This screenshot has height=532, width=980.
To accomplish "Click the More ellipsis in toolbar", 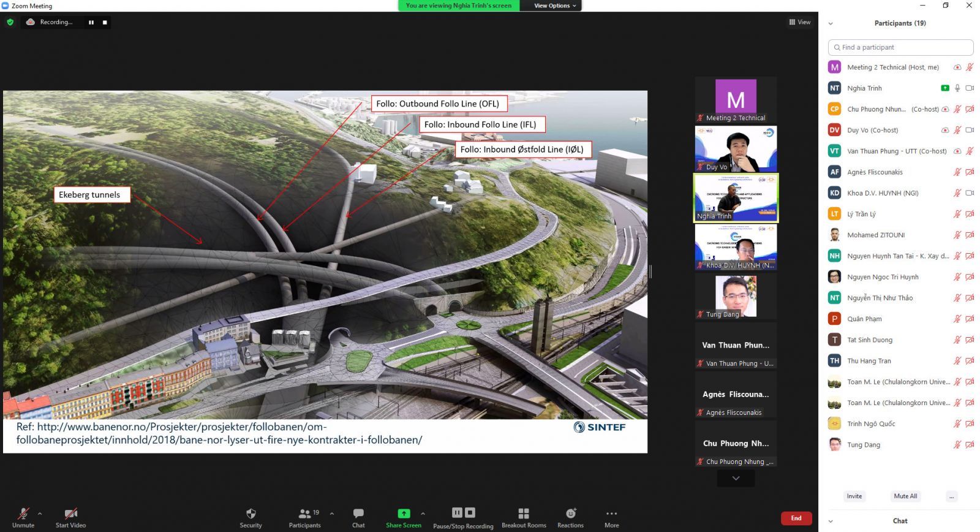I will (611, 514).
